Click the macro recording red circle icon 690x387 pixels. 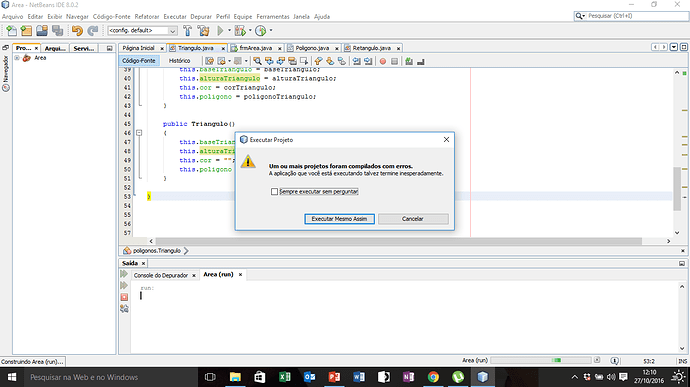(383, 61)
